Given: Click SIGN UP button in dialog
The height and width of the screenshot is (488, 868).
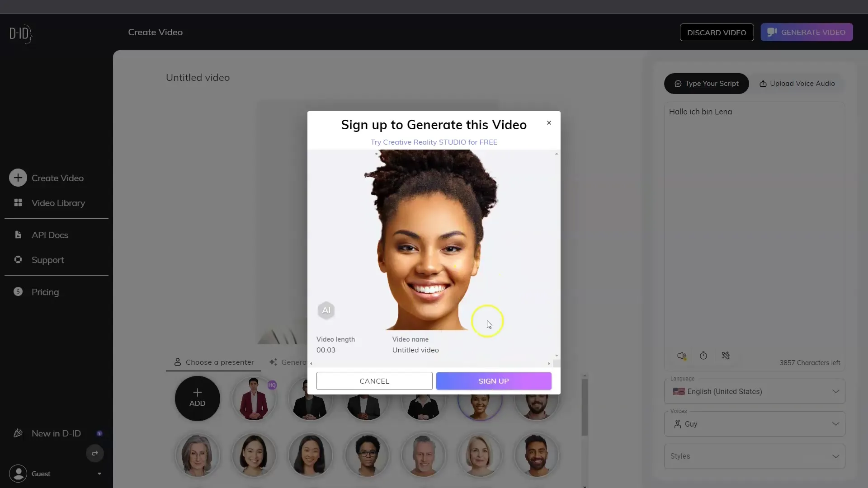Looking at the screenshot, I should pyautogui.click(x=494, y=381).
